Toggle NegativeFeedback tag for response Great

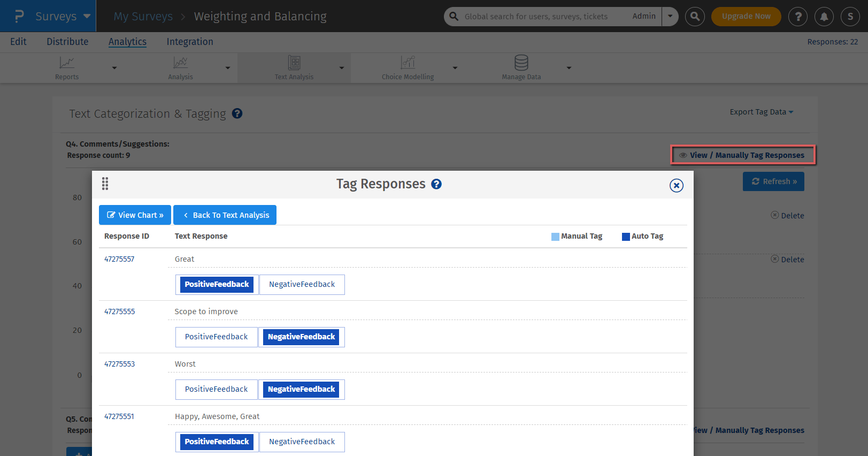point(302,285)
